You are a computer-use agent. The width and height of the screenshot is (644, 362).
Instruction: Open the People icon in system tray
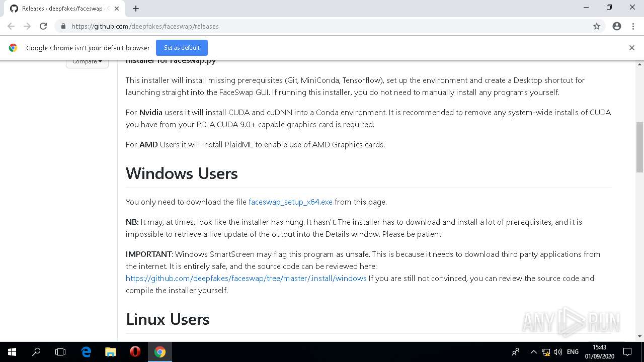point(516,352)
